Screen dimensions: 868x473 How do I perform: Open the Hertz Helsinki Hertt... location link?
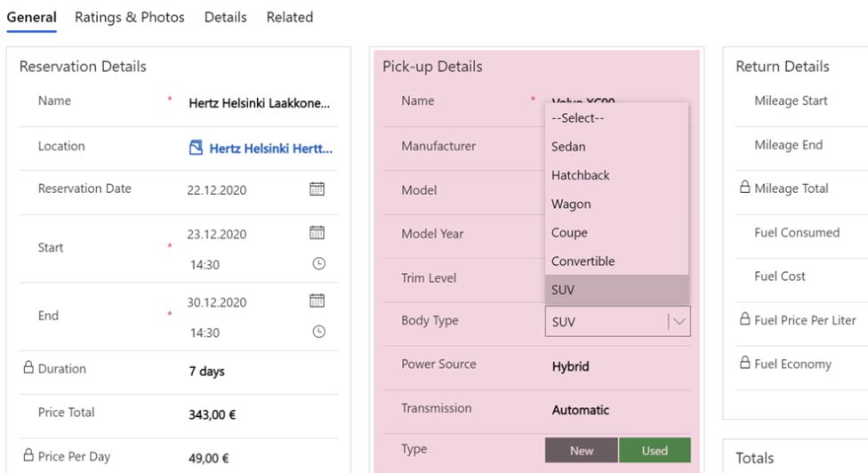pyautogui.click(x=270, y=148)
